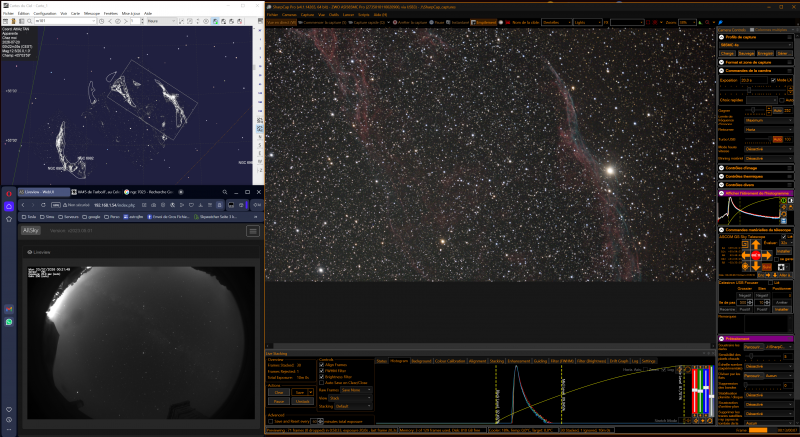Click the Opera logo icon in browser sidebar
The width and height of the screenshot is (800, 437).
point(9,194)
